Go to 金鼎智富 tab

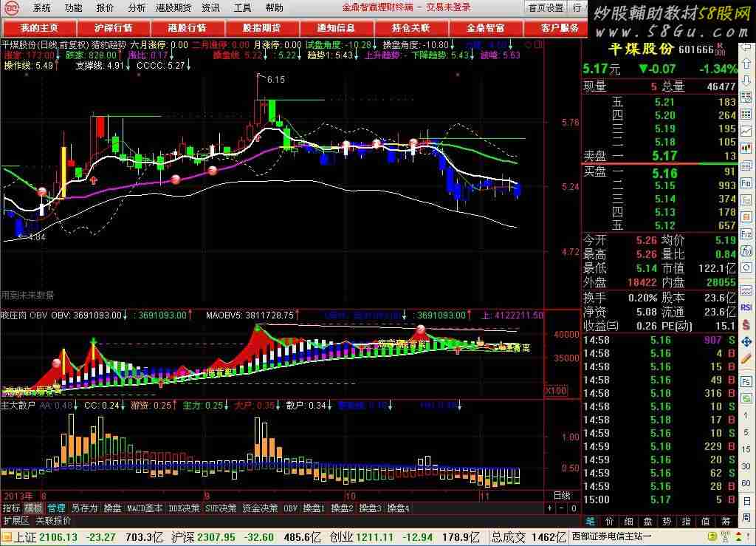coord(486,28)
